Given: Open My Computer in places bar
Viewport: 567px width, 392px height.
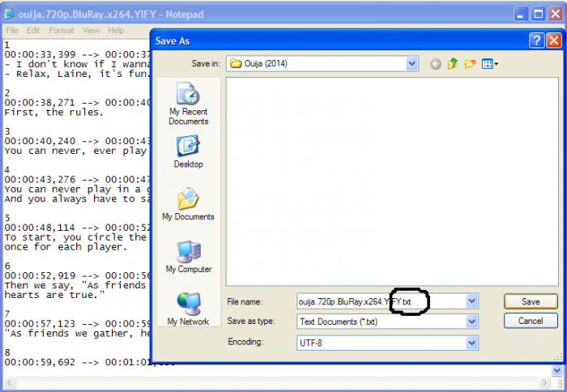Looking at the screenshot, I should 189,257.
